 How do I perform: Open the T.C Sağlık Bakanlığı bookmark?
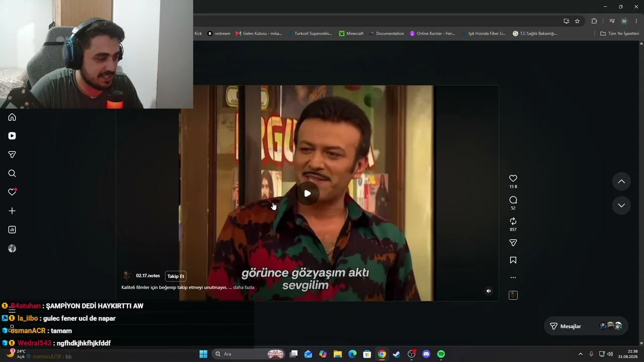tap(535, 34)
